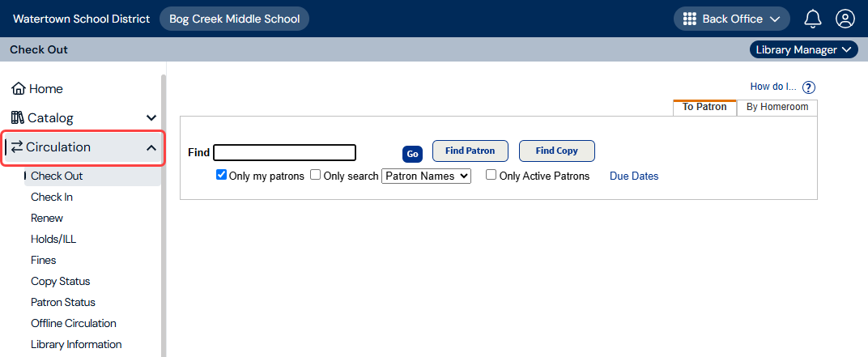Collapse the Circulation menu chevron
The image size is (868, 357).
pos(151,147)
